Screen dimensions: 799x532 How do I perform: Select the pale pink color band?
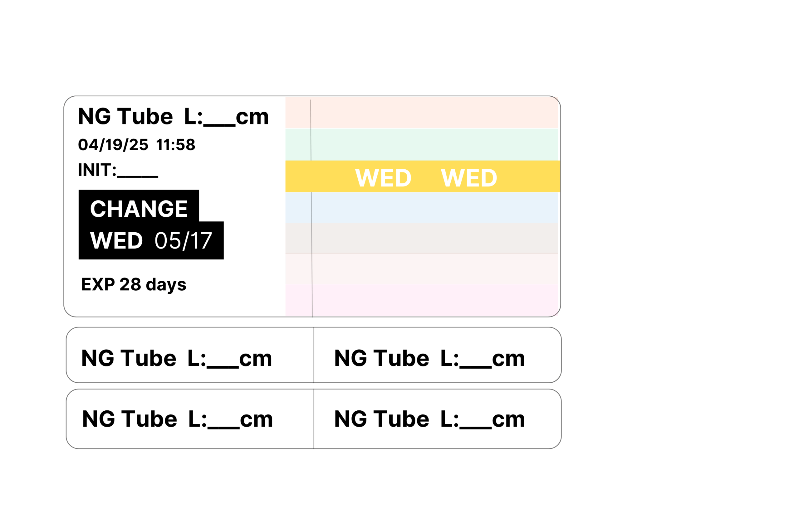click(x=421, y=269)
